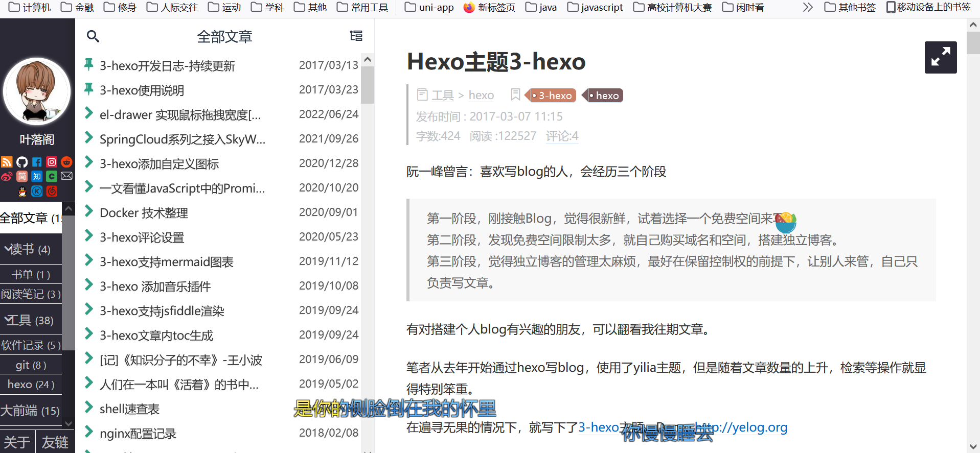Viewport: 980px width, 453px height.
Task: Open the green CSDN C icon
Action: [52, 177]
